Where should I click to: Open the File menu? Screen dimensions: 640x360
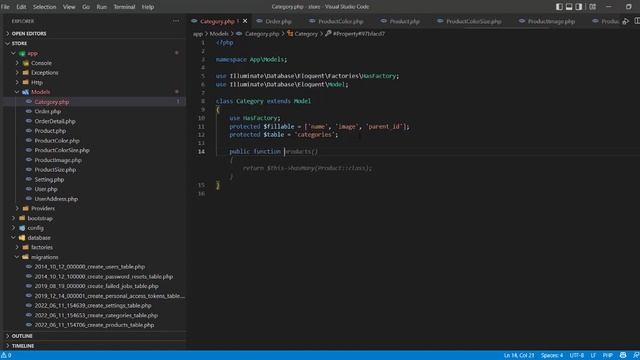5,7
